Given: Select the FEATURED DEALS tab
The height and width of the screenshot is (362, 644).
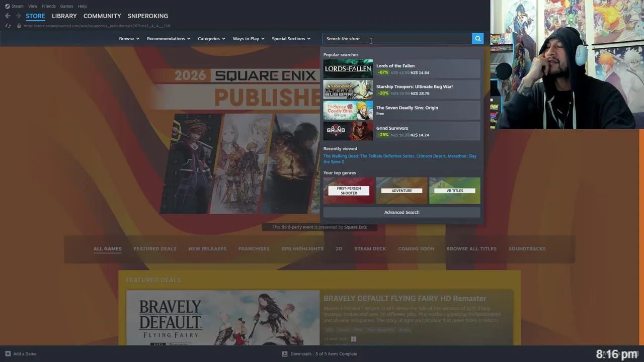Looking at the screenshot, I should coord(155,248).
